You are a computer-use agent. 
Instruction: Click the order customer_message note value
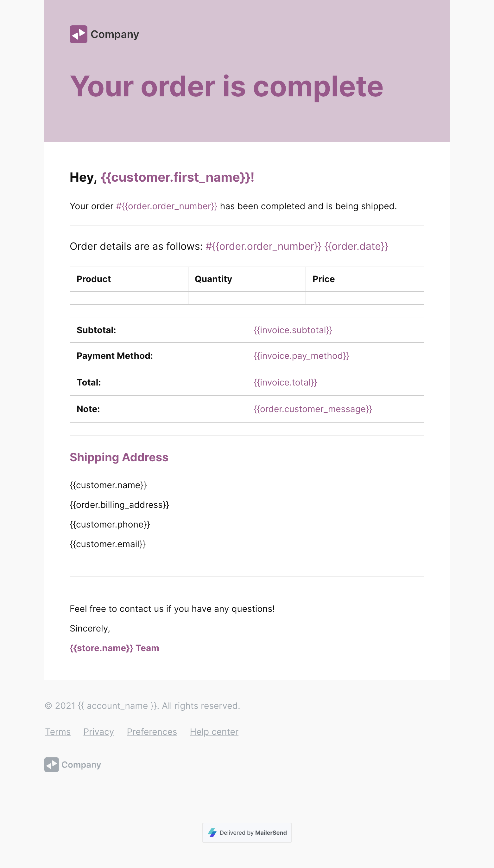[x=313, y=409]
